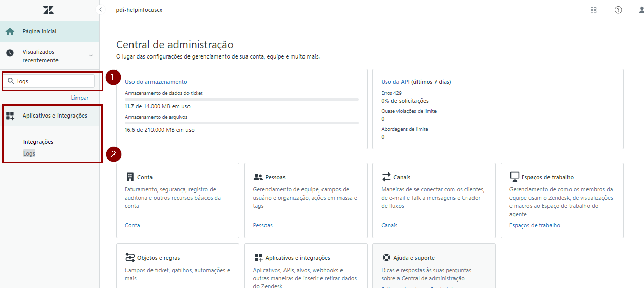
Task: Expand the Visualizados recentemente chevron
Action: (x=91, y=56)
